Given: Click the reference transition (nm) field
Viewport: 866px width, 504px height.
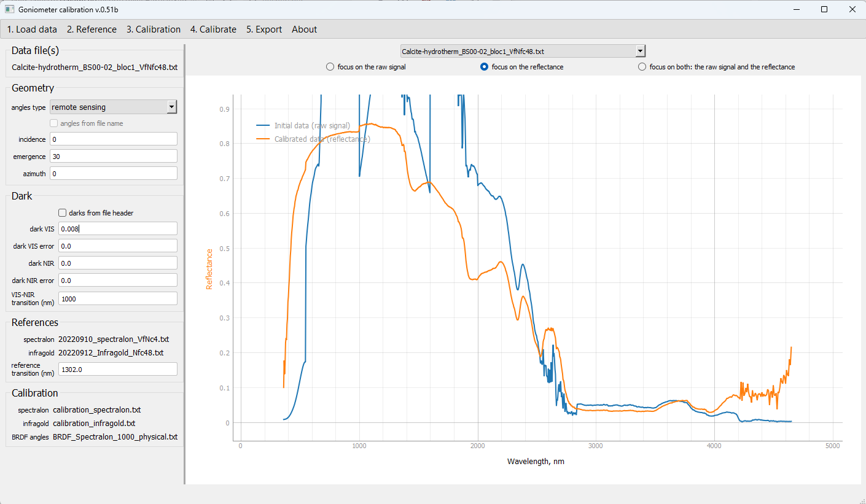Looking at the screenshot, I should pyautogui.click(x=118, y=370).
